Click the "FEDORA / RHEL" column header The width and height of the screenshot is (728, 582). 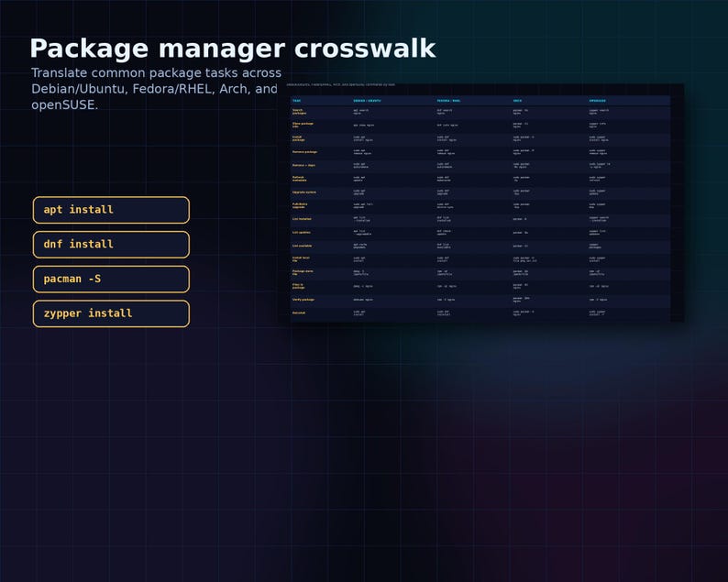(448, 101)
